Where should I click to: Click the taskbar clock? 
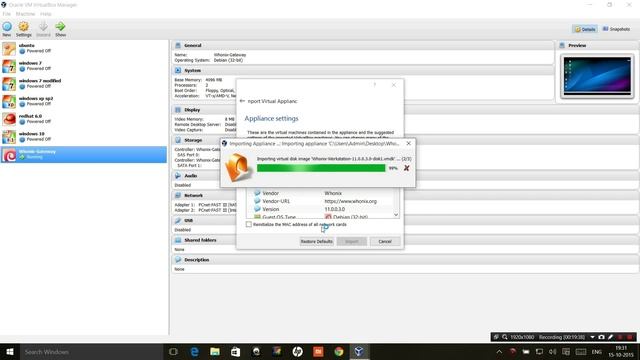(x=620, y=351)
